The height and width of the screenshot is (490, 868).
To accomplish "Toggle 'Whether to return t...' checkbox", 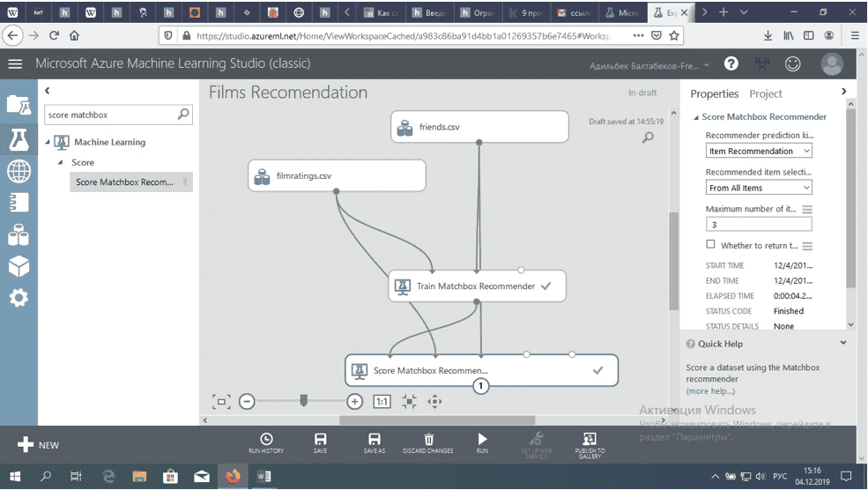I will pyautogui.click(x=710, y=244).
